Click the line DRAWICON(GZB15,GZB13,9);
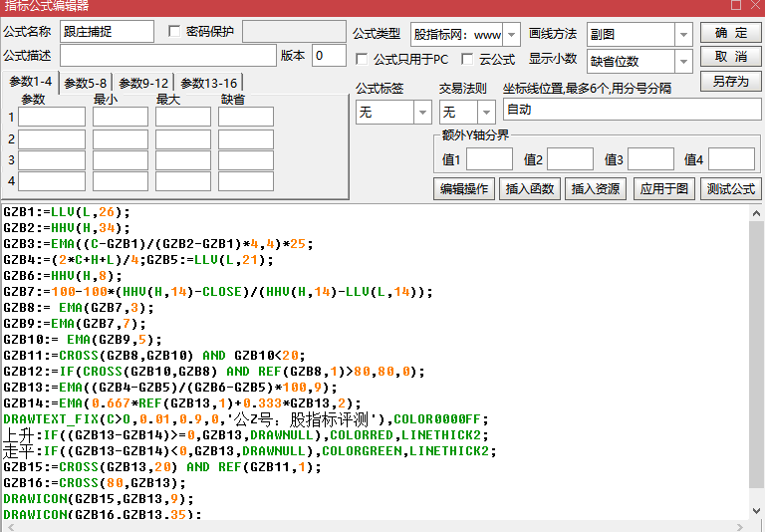765x532 pixels. [x=99, y=499]
